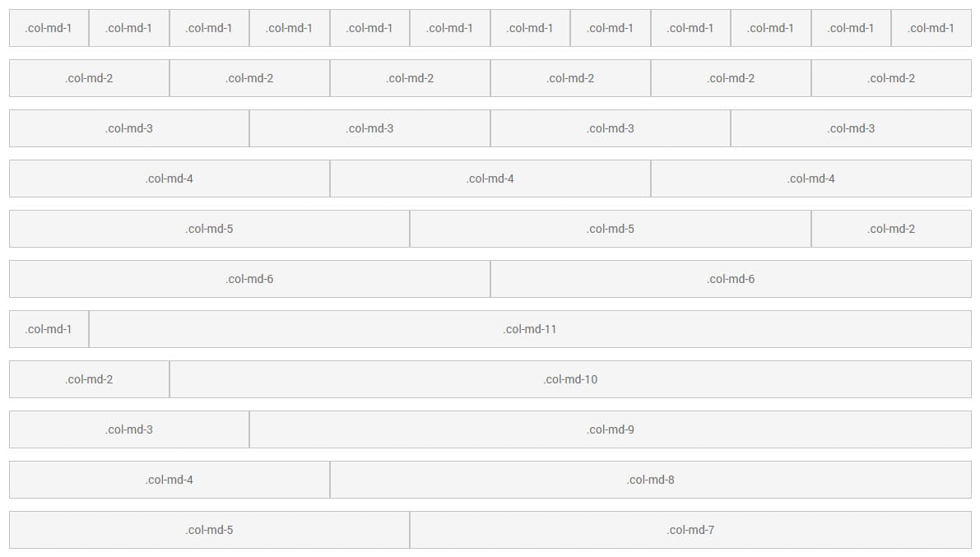The height and width of the screenshot is (557, 980).
Task: Click the .col-md-11 cell
Action: pyautogui.click(x=530, y=329)
